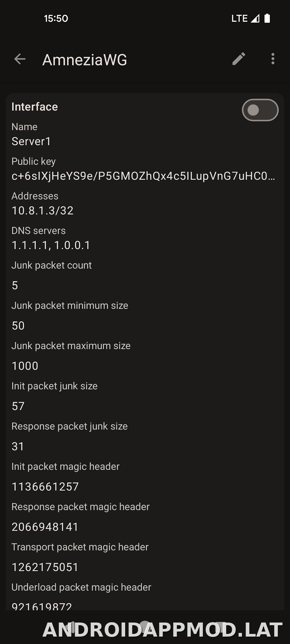
Task: Tap the AmneziaWG title text
Action: point(85,60)
